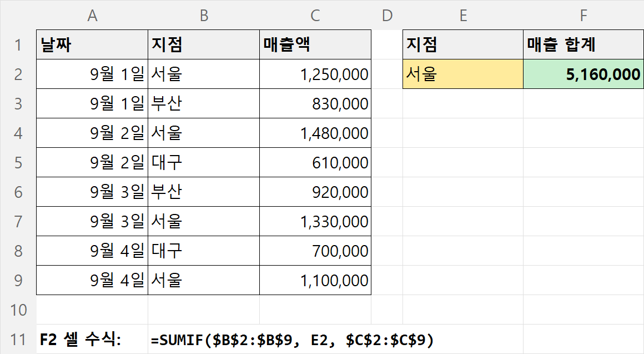
Task: Click the 'F2 셀 수식:' label cell
Action: [x=92, y=339]
